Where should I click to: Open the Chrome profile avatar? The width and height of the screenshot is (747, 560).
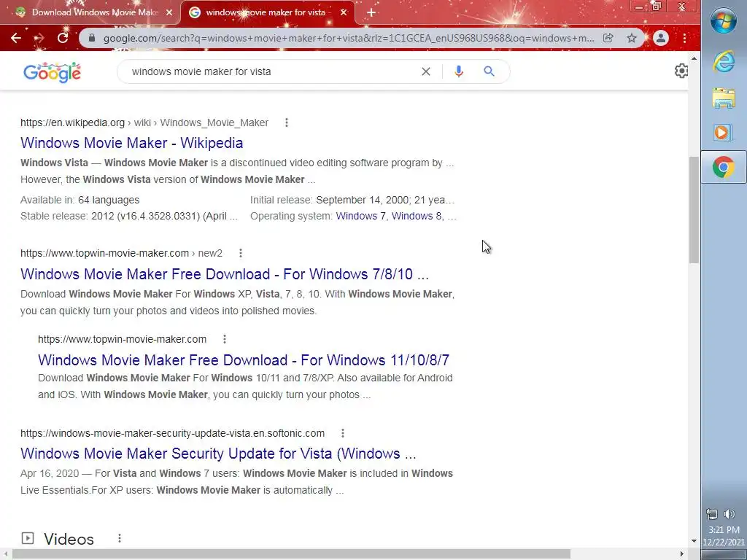pyautogui.click(x=661, y=38)
